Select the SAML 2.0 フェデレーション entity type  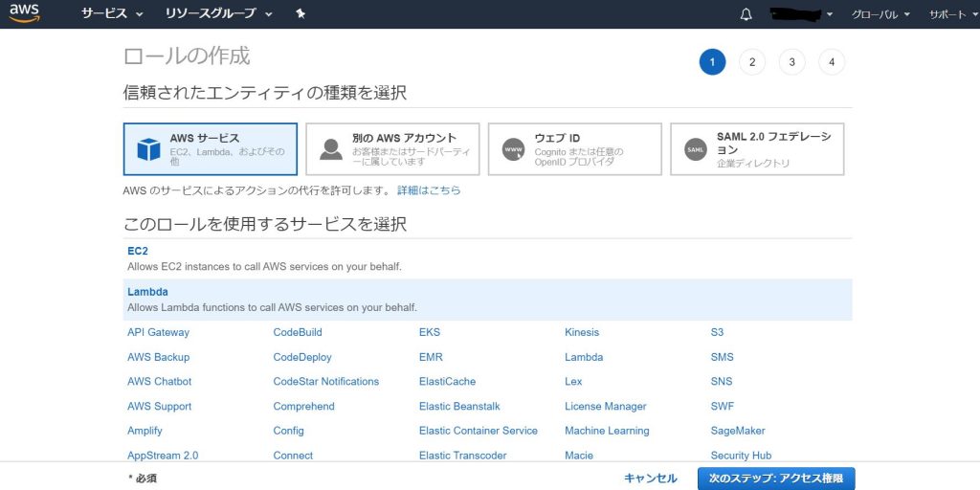[757, 149]
